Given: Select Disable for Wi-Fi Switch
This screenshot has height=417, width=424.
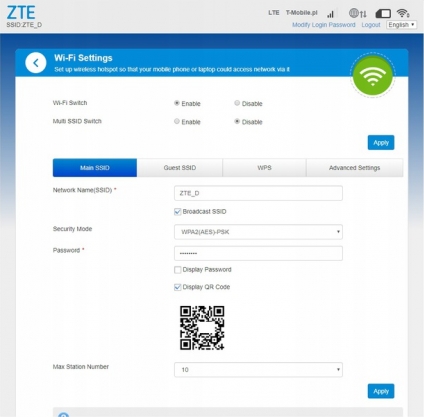Looking at the screenshot, I should (237, 103).
